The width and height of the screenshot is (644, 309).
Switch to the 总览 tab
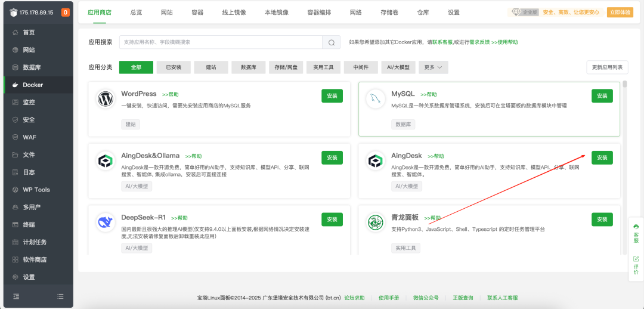137,13
